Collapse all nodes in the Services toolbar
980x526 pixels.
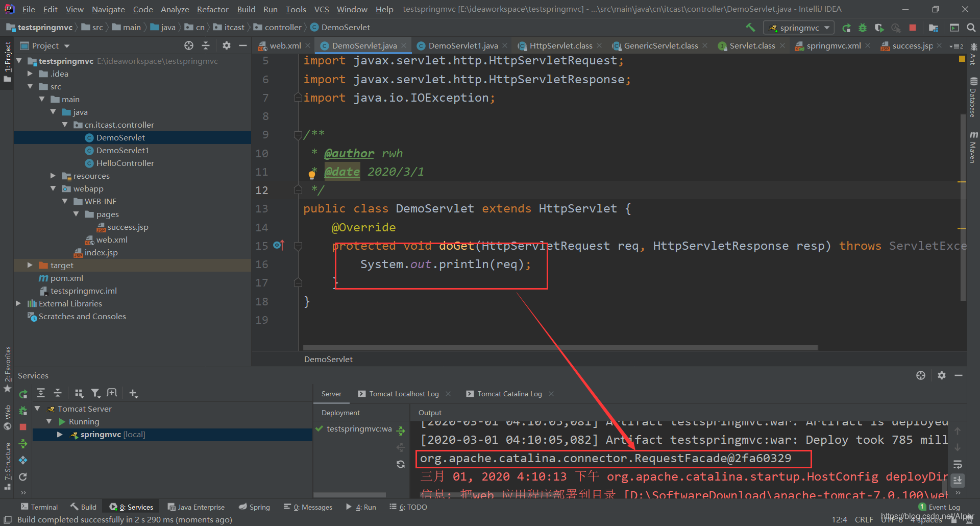click(58, 393)
